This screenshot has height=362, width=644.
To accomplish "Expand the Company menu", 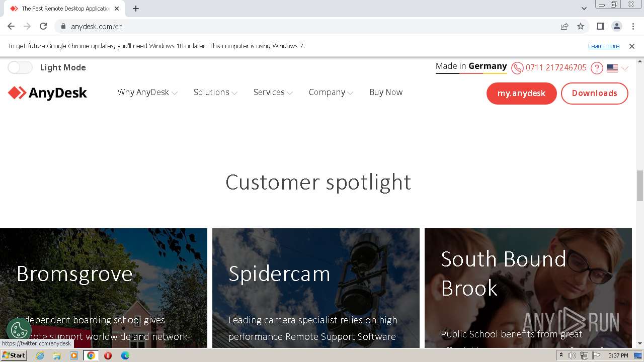I will 331,93.
